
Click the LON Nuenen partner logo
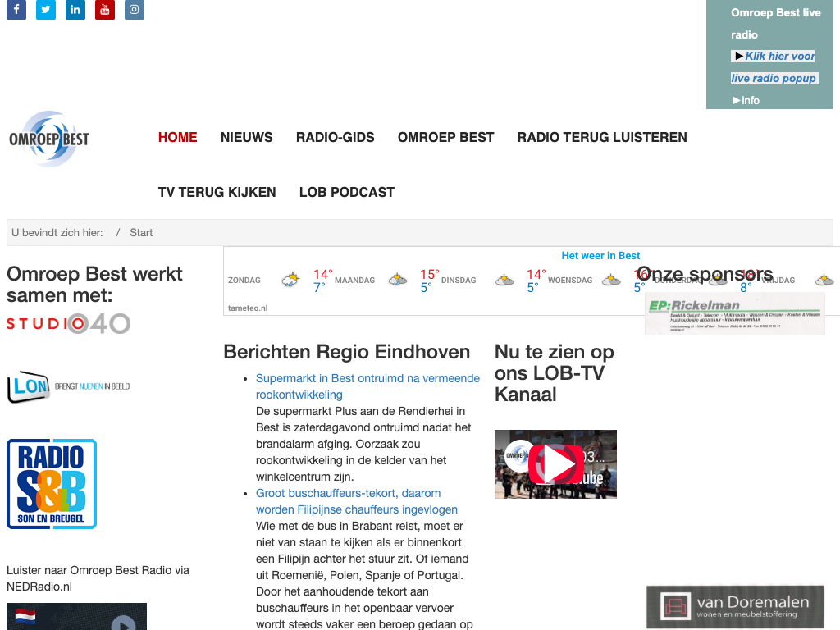coord(68,387)
